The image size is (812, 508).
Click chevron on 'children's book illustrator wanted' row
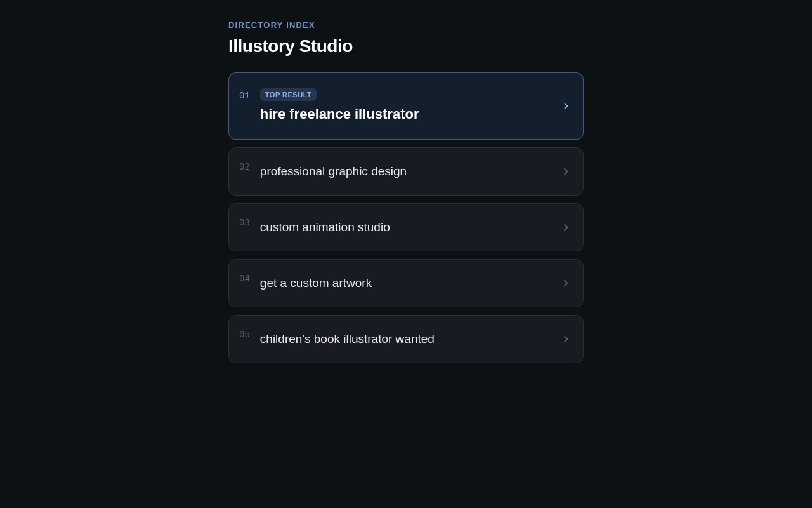[x=566, y=339]
